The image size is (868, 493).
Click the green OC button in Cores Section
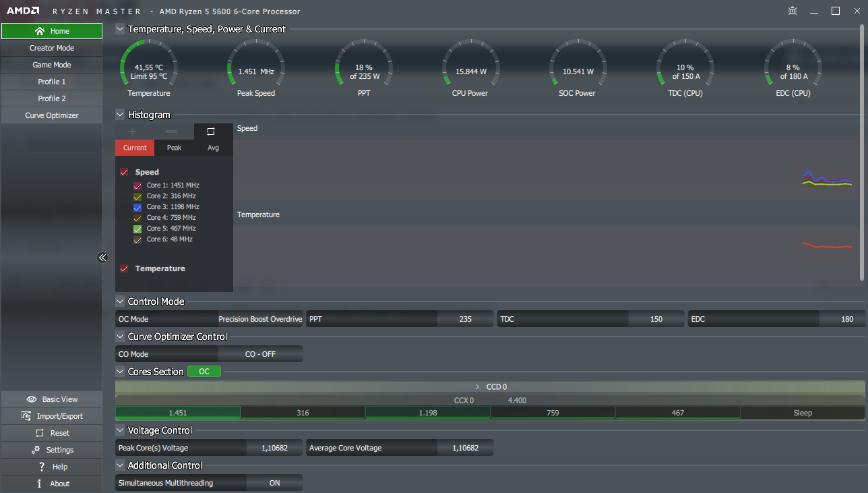204,372
